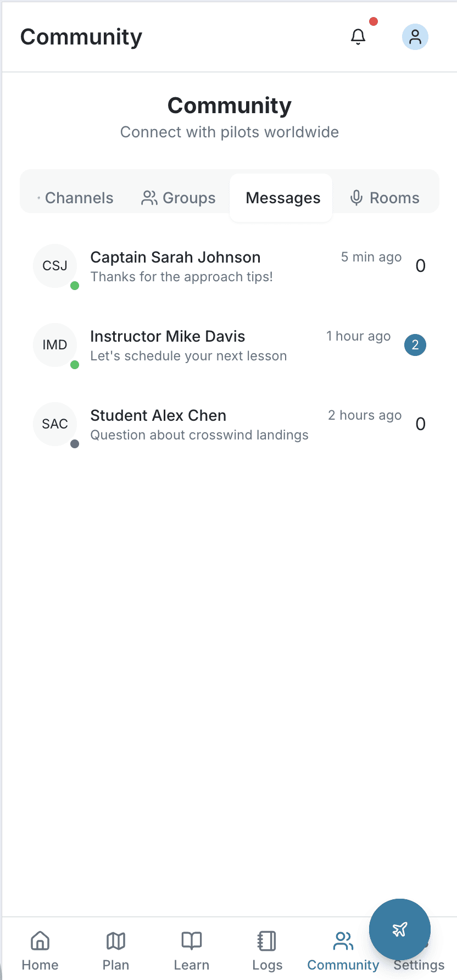This screenshot has width=457, height=980.
Task: Click the unread badge showing 2
Action: [415, 345]
